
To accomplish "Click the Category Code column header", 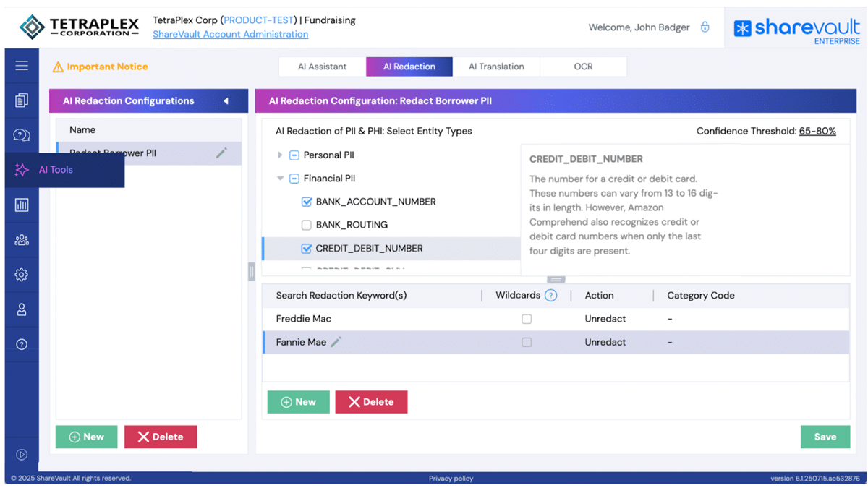I will pyautogui.click(x=701, y=295).
